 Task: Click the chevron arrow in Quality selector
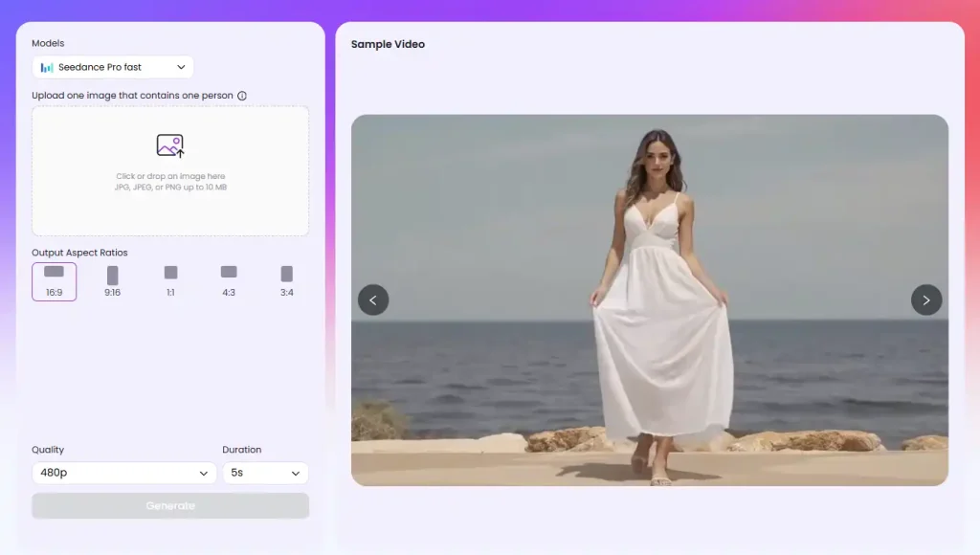pyautogui.click(x=203, y=474)
